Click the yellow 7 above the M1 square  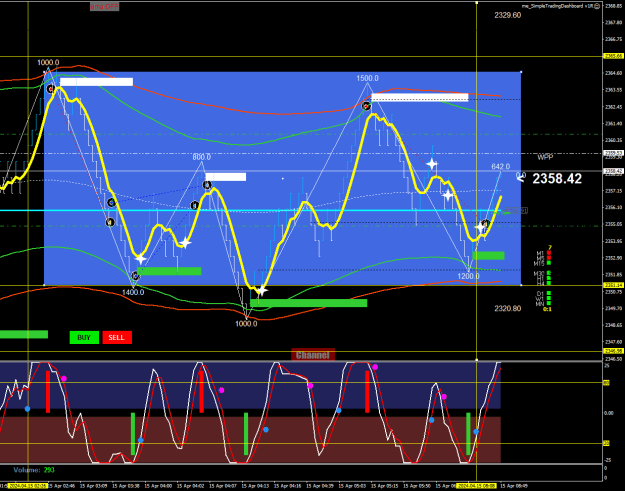coord(550,247)
